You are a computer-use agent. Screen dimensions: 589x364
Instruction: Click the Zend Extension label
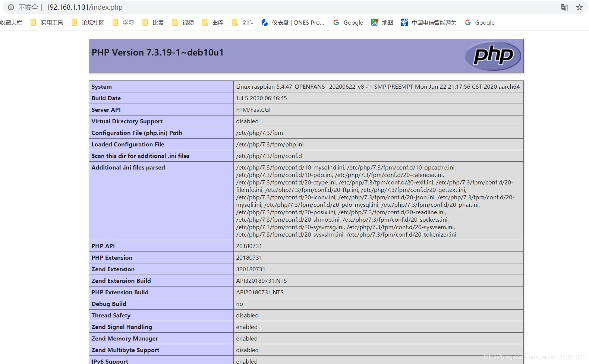[113, 269]
